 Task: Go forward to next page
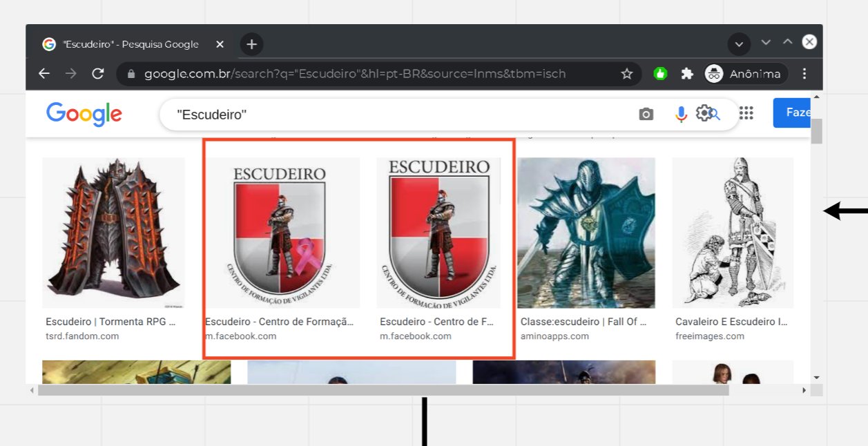coord(71,74)
